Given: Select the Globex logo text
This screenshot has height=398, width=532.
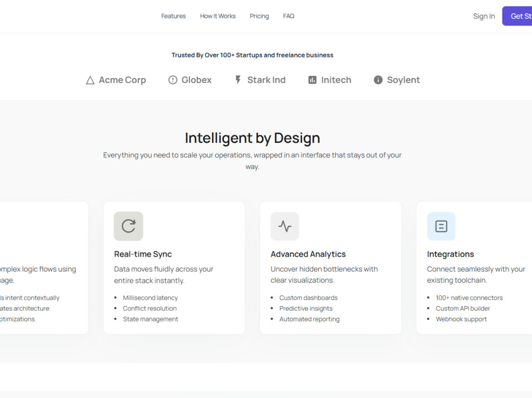Looking at the screenshot, I should coord(196,80).
